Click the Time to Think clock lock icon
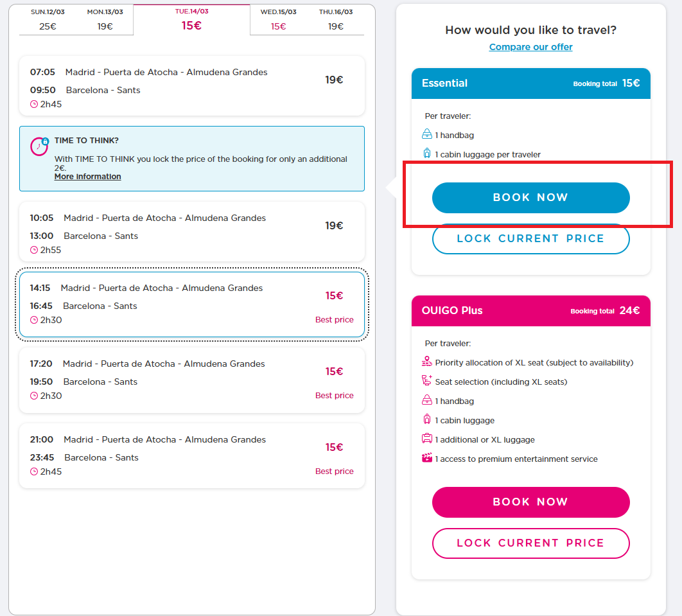Screen dimensions: 682x616 pyautogui.click(x=39, y=146)
